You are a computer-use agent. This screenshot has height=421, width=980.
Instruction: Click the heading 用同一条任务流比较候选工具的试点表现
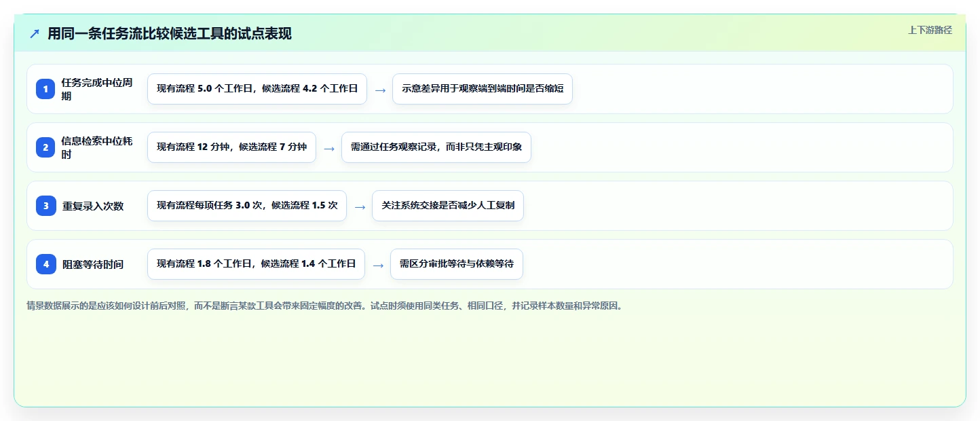point(170,34)
